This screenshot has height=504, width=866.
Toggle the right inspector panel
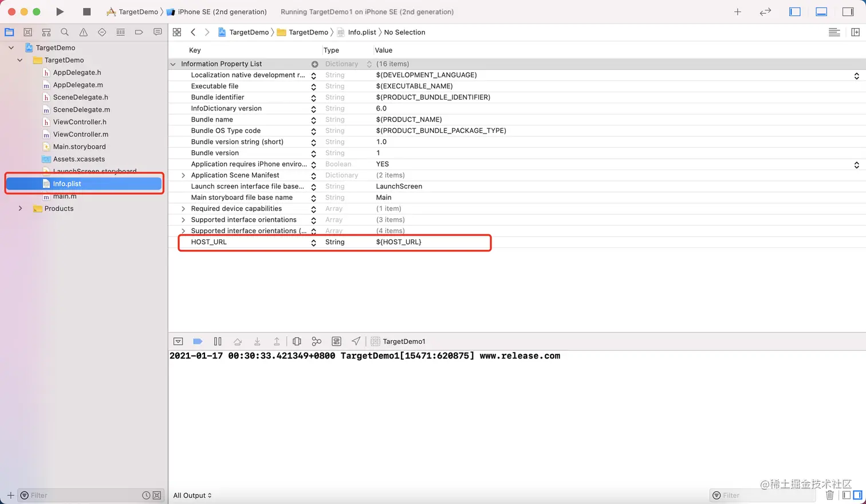(x=848, y=11)
